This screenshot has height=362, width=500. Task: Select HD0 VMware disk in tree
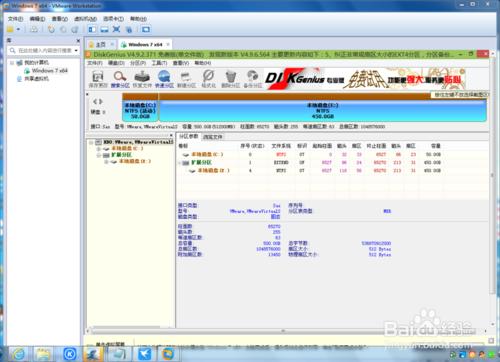[x=138, y=142]
